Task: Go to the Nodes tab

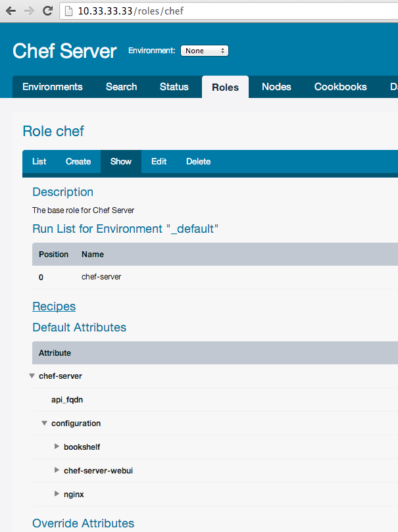Action: pyautogui.click(x=276, y=87)
